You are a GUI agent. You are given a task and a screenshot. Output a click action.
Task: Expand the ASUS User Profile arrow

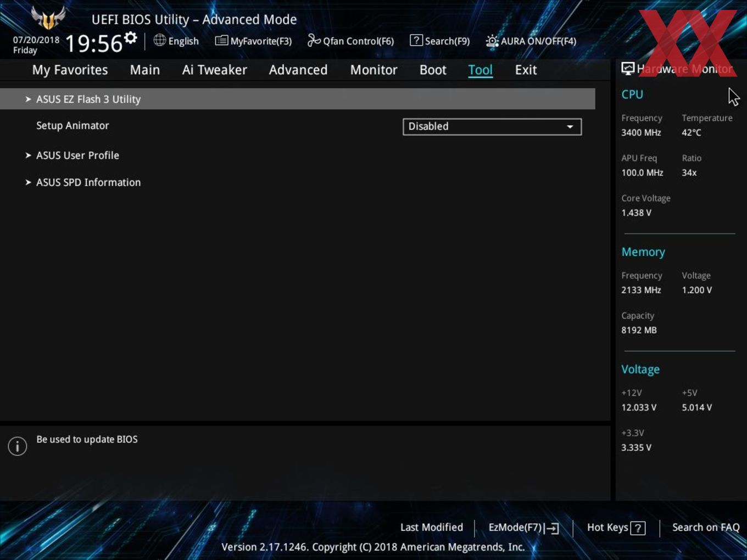(28, 155)
